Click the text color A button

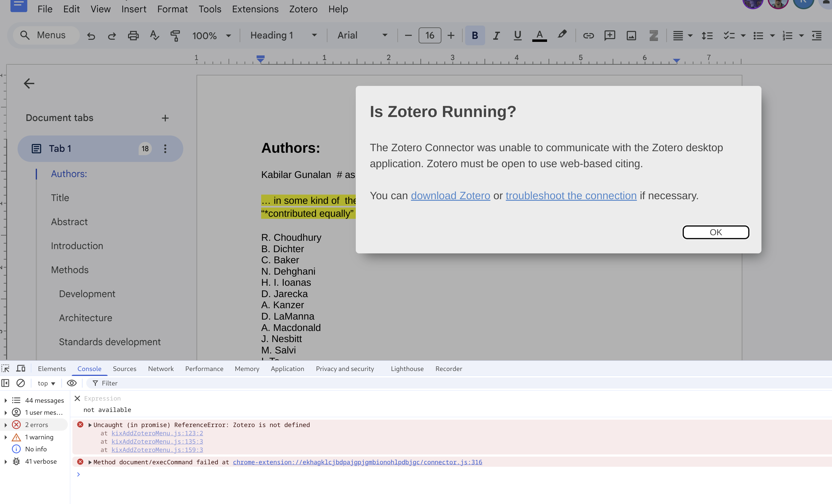tap(539, 35)
